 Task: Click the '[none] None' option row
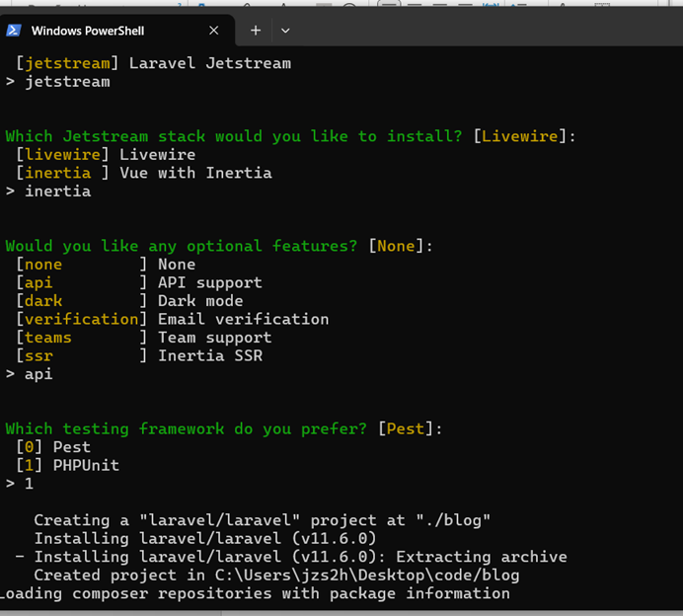coord(106,265)
